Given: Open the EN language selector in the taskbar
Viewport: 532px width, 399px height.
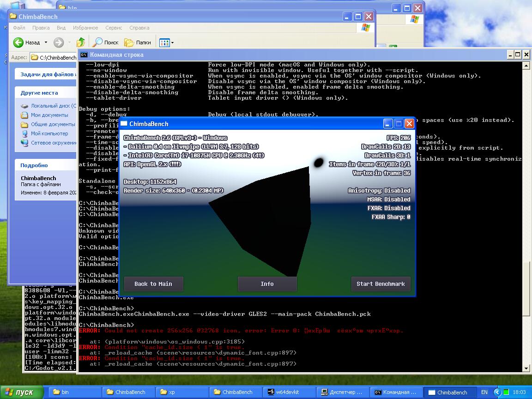Looking at the screenshot, I should point(484,392).
